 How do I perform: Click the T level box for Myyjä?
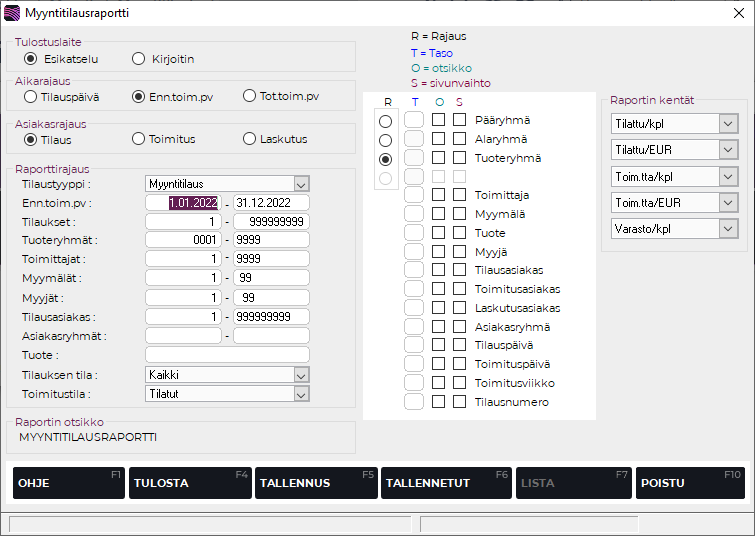point(415,251)
